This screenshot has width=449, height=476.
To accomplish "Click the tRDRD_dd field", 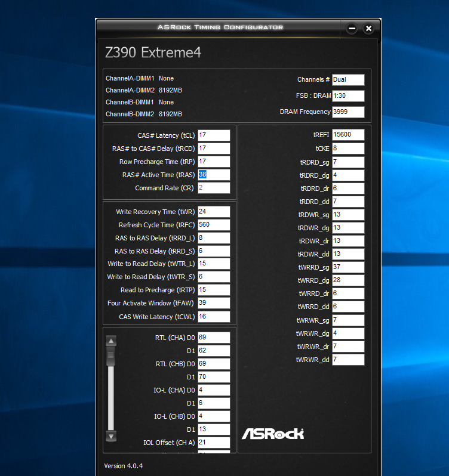I will click(x=348, y=202).
